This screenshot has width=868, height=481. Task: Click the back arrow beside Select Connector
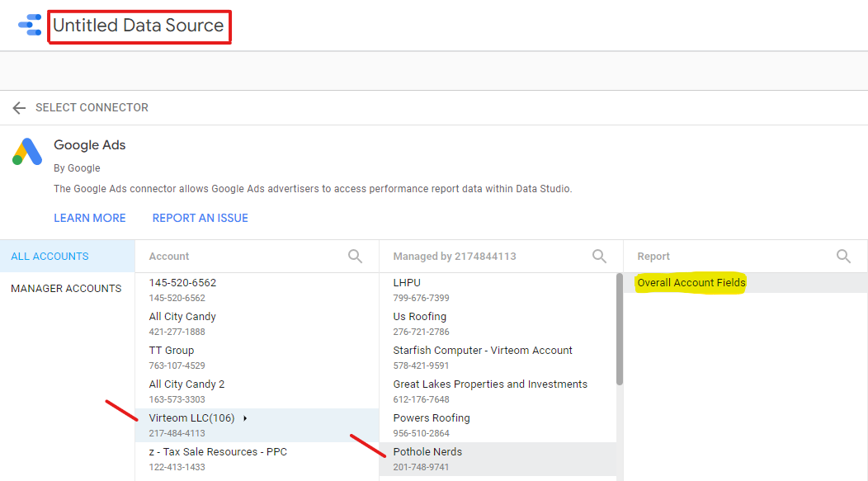click(19, 108)
